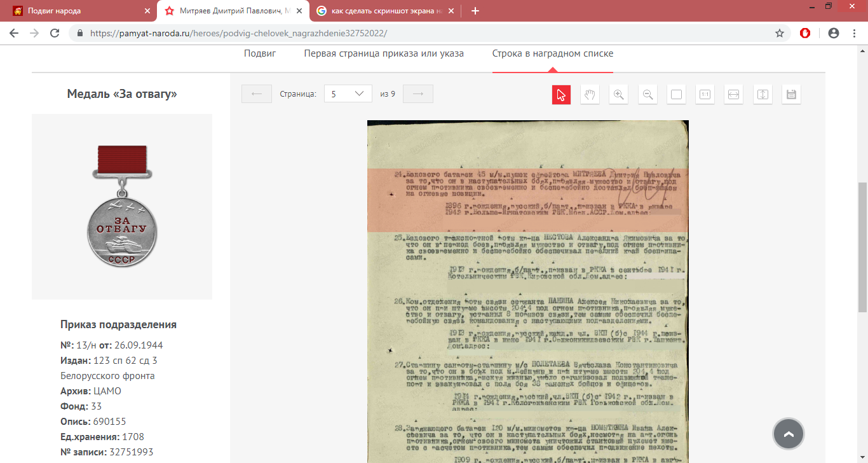Fit document to width

tap(733, 94)
